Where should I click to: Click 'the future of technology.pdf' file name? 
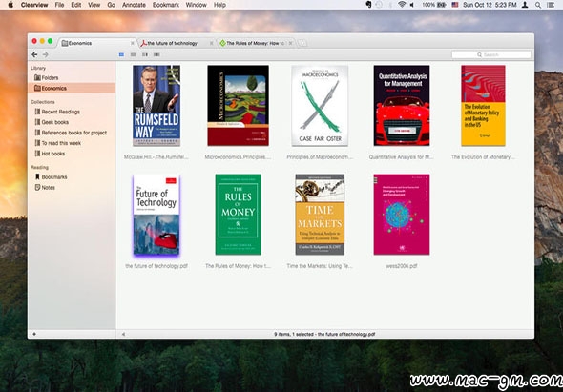click(156, 266)
